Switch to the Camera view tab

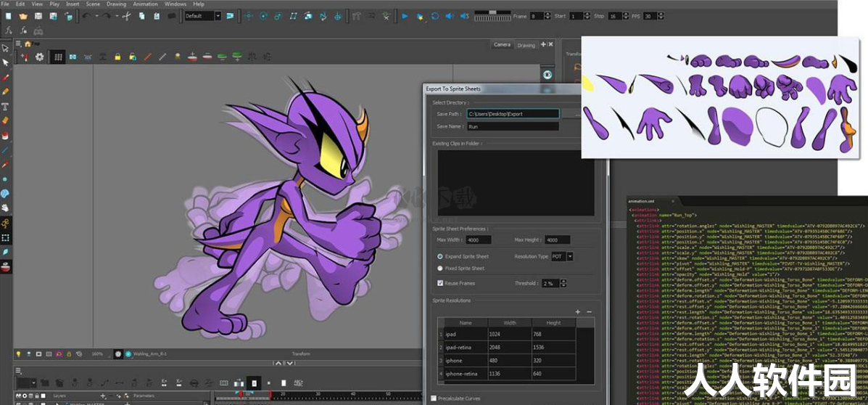tap(502, 45)
